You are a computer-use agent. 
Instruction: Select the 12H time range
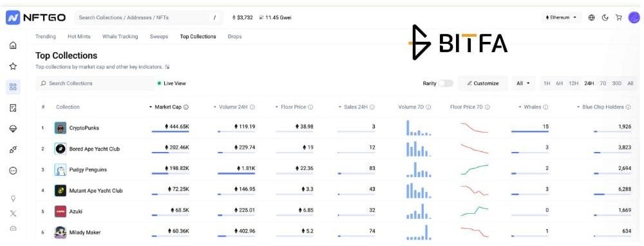click(x=573, y=83)
